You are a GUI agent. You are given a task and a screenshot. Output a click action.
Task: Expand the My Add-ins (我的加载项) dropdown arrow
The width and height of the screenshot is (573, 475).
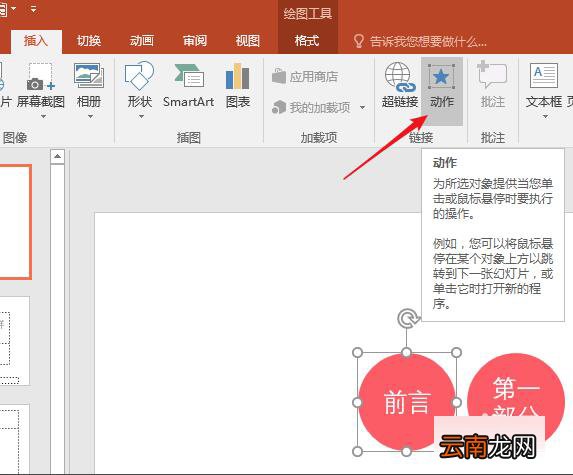click(363, 107)
